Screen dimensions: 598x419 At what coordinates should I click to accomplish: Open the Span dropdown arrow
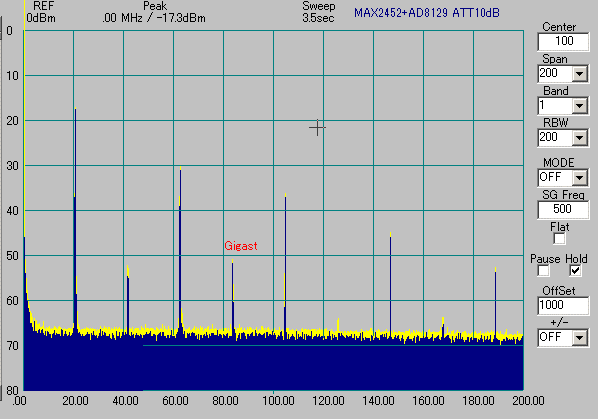coord(579,74)
